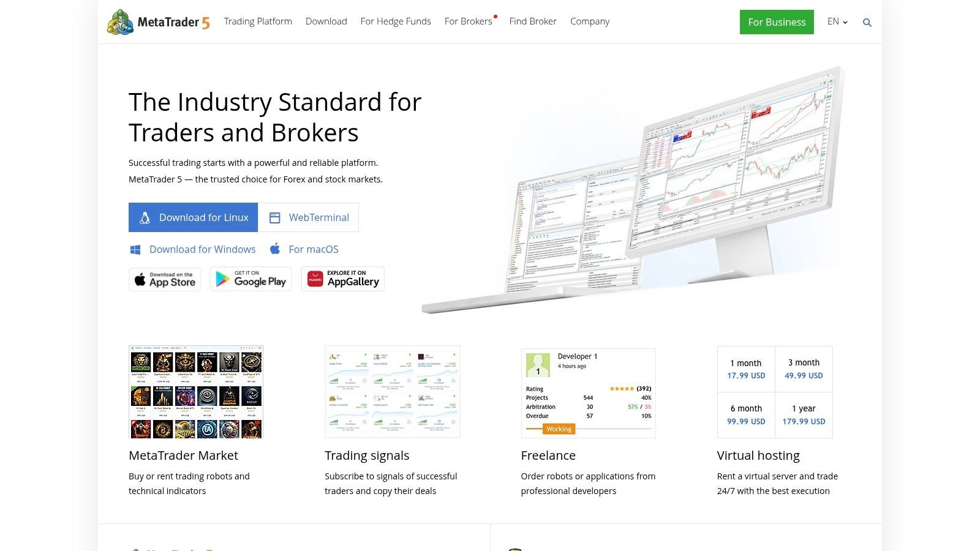The width and height of the screenshot is (980, 551).
Task: Open the Trading Platform menu
Action: coord(258,21)
